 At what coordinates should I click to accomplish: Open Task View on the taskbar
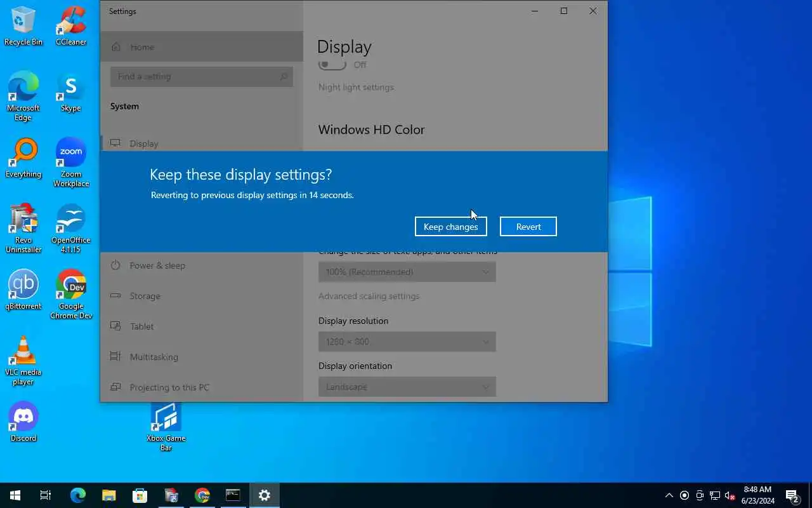tap(46, 495)
